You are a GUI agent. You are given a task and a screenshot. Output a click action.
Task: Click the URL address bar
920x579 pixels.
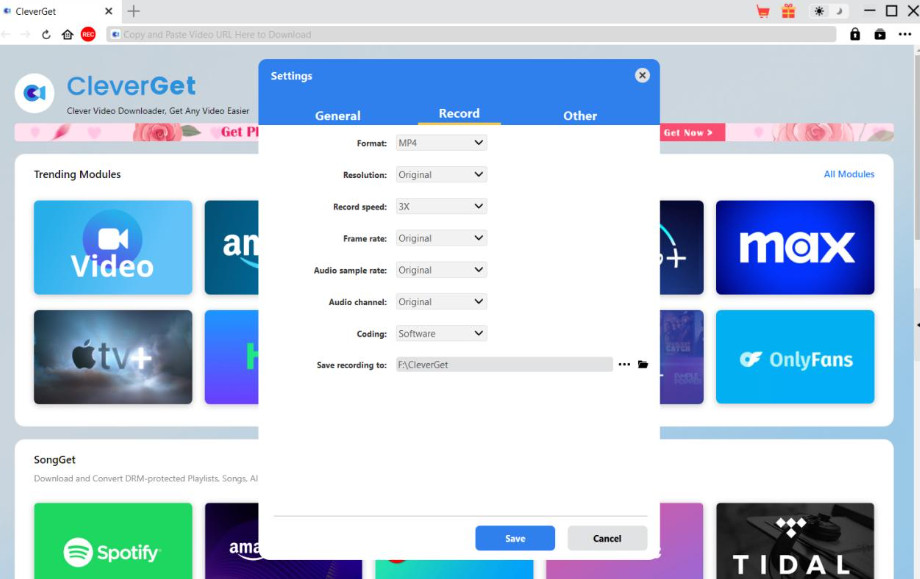pos(471,35)
